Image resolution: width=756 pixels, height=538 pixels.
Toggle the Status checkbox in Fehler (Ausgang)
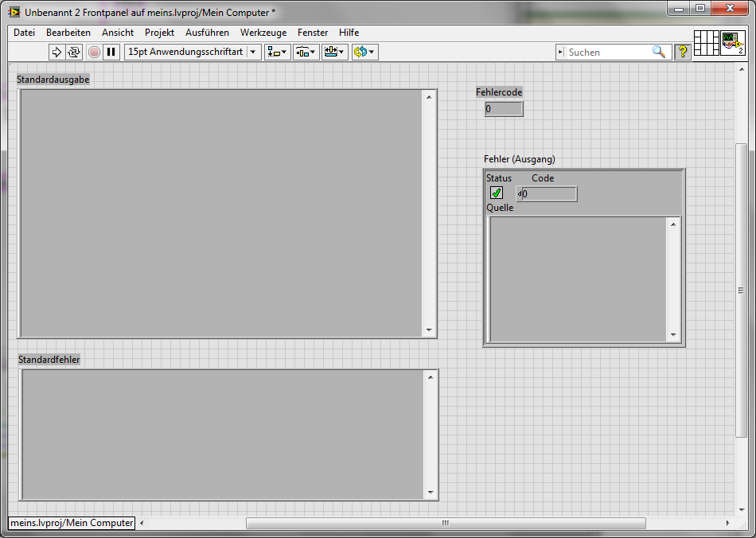(497, 193)
